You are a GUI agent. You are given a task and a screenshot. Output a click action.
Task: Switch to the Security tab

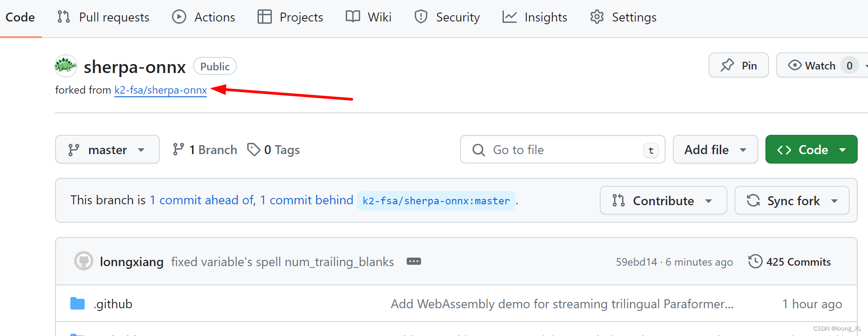click(x=447, y=17)
